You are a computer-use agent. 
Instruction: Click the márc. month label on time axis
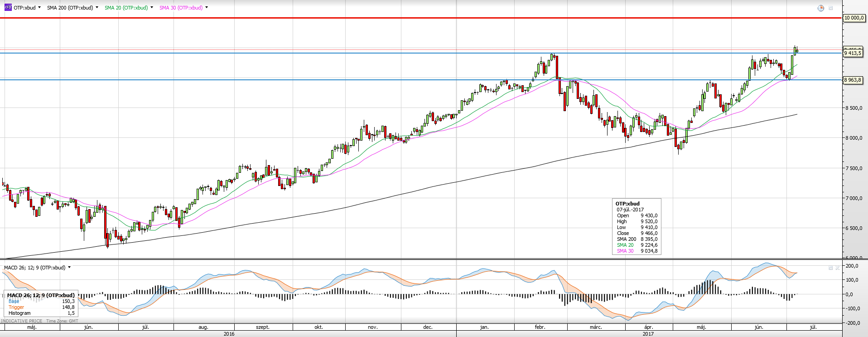pos(596,327)
